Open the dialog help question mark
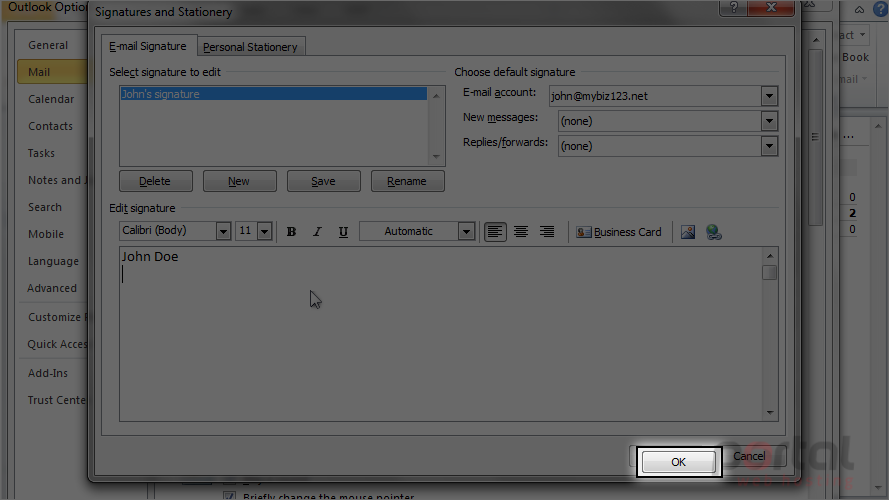Screen dimensions: 889x500 734,7
